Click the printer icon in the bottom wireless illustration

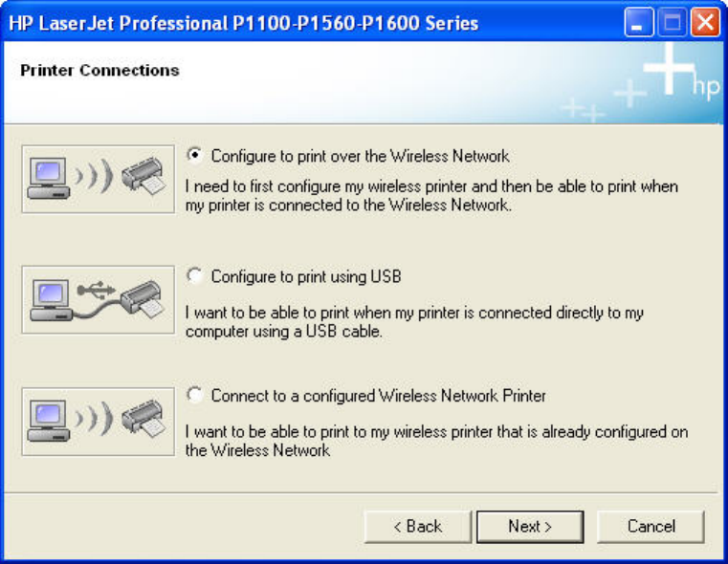point(143,418)
